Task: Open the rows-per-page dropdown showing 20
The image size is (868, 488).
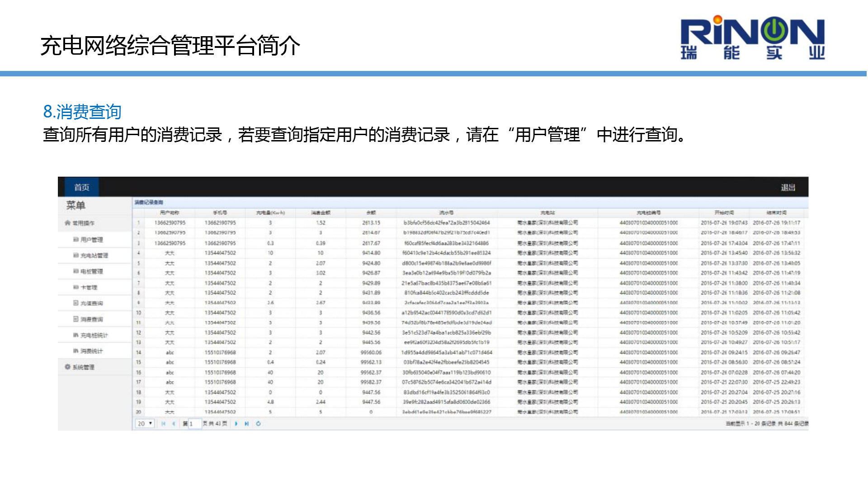Action: pos(145,424)
